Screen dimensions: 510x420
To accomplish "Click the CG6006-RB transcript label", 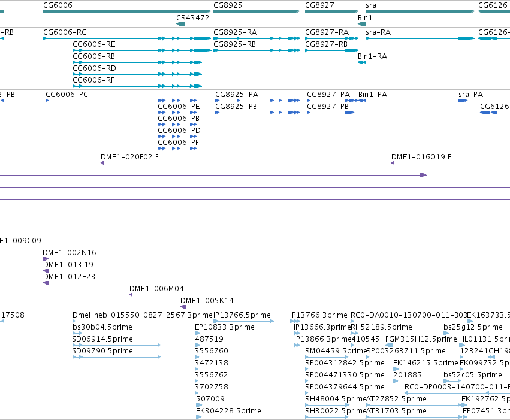I will 93,56.
